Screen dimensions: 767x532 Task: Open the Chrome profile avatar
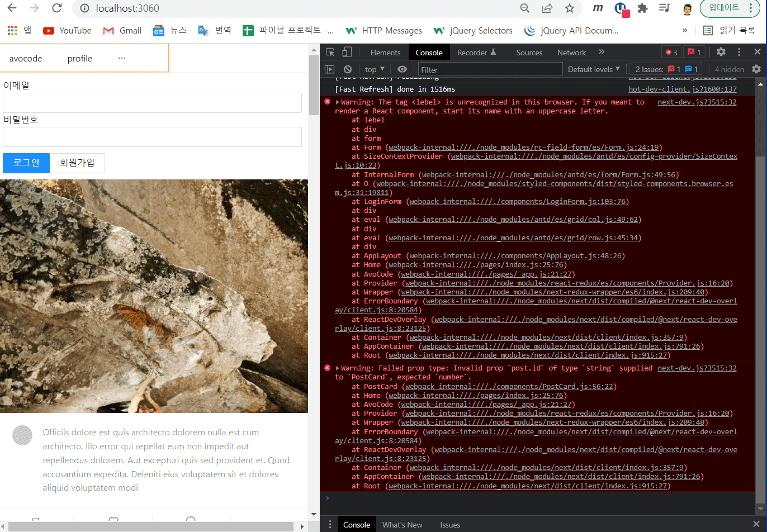click(x=688, y=8)
